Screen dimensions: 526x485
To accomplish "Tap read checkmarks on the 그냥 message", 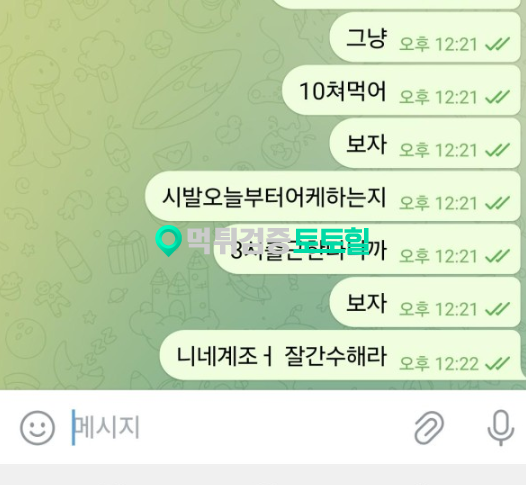I will pos(497,45).
